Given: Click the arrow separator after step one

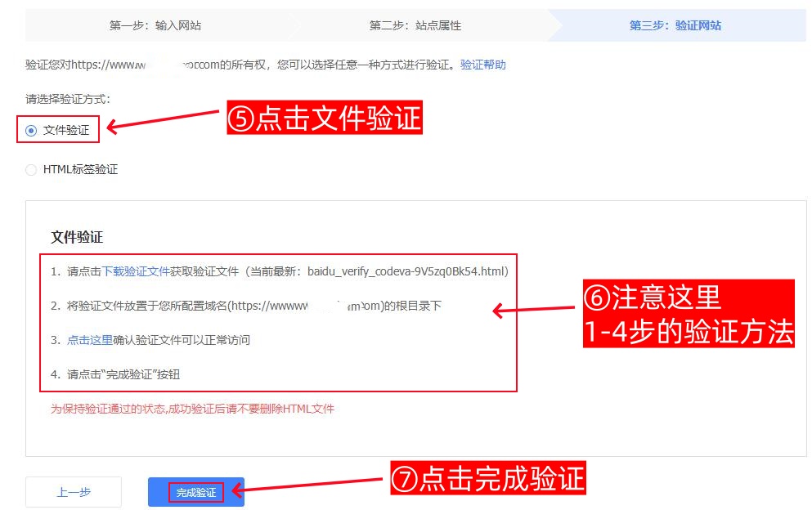Looking at the screenshot, I should click(x=294, y=25).
